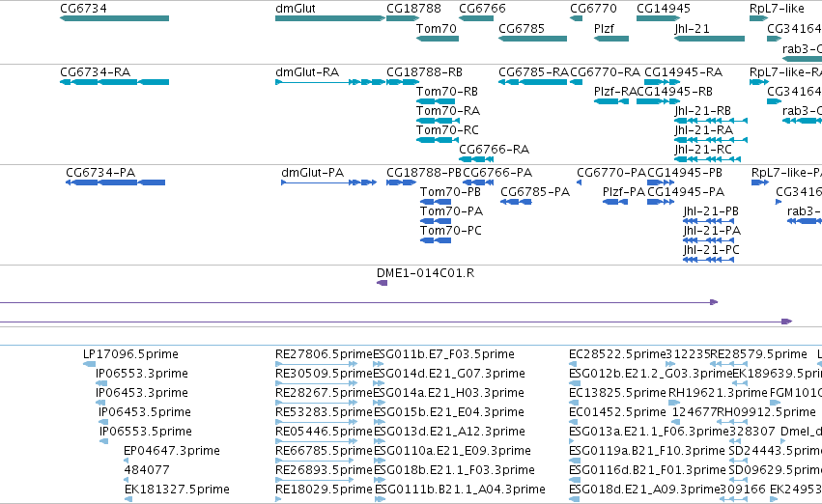822x504 pixels.
Task: Open the RE53283.5prime EST
Action: click(316, 422)
